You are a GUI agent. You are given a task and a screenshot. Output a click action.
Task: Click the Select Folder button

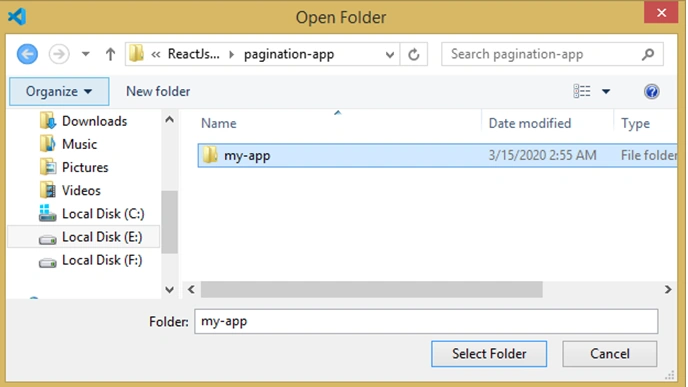click(x=489, y=354)
